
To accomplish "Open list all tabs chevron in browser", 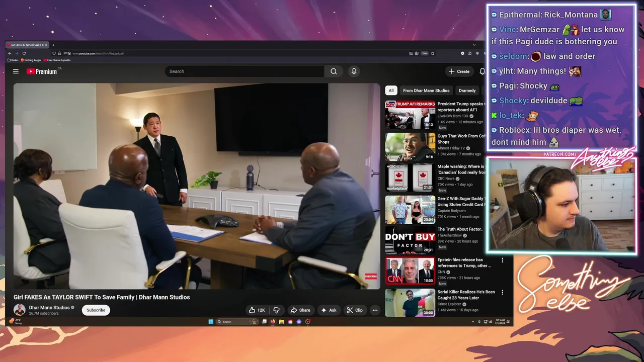I will pos(474,45).
